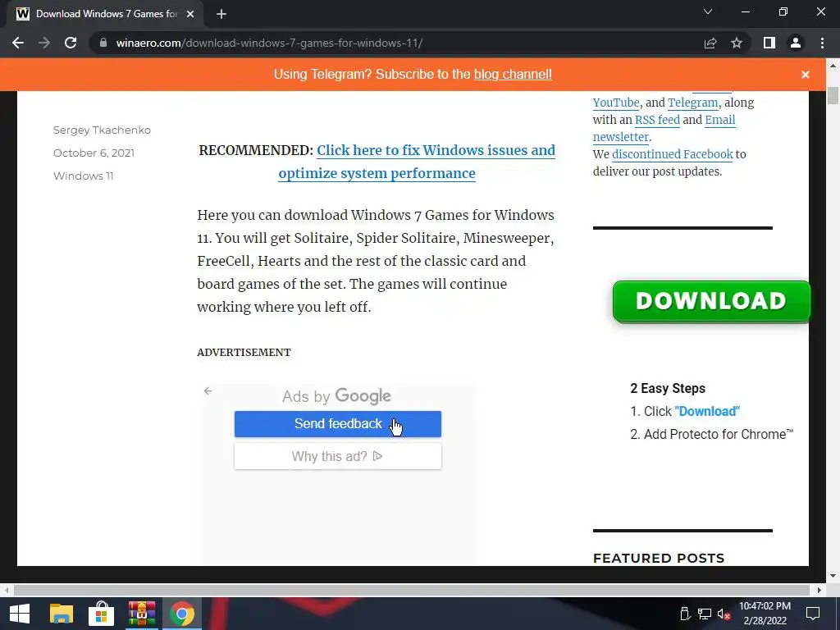Viewport: 840px width, 630px height.
Task: Click the horizontal scroll right arrow
Action: click(819, 590)
